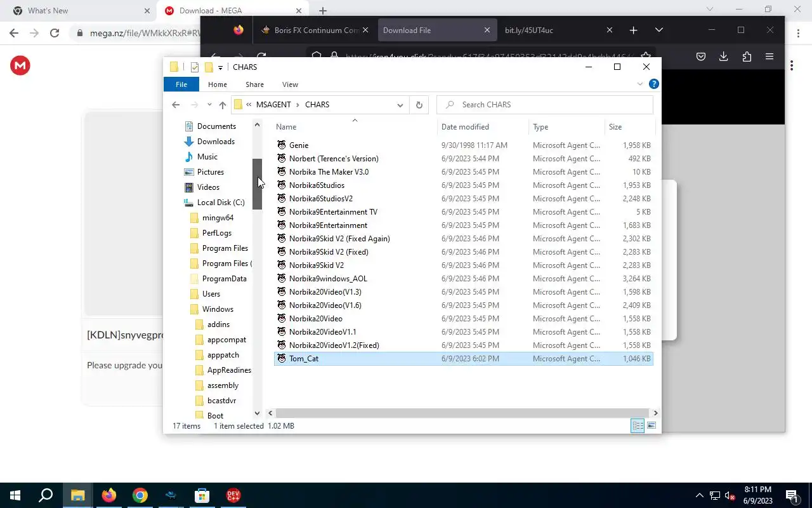Open the Windows folder in the tree
The width and height of the screenshot is (812, 508).
tap(218, 309)
